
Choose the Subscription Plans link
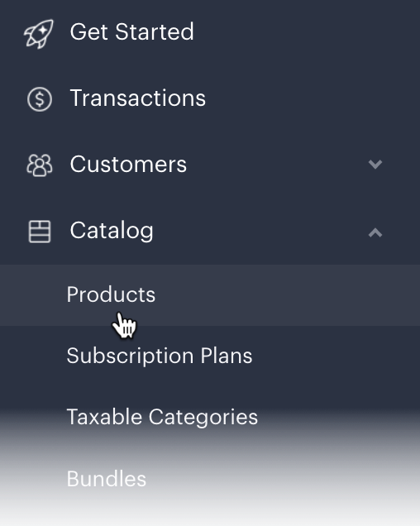pyautogui.click(x=160, y=356)
